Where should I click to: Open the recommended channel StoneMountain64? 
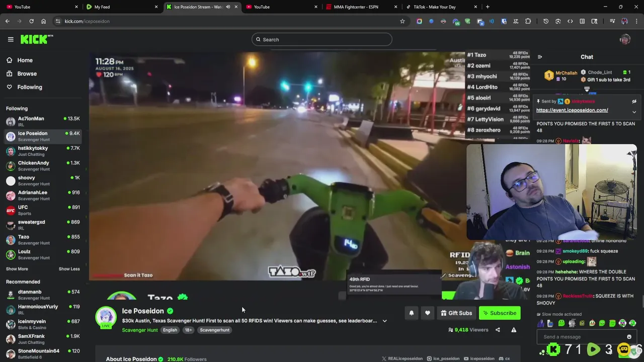[x=42, y=353]
